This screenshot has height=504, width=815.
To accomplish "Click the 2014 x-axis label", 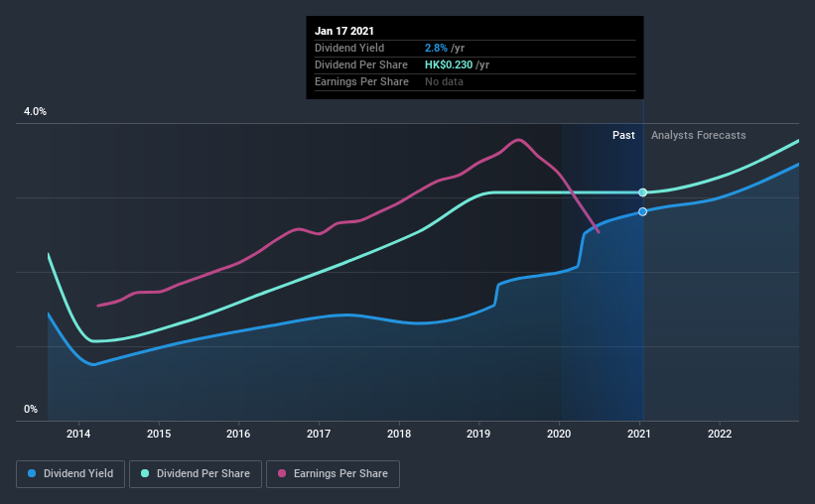I will tap(78, 434).
